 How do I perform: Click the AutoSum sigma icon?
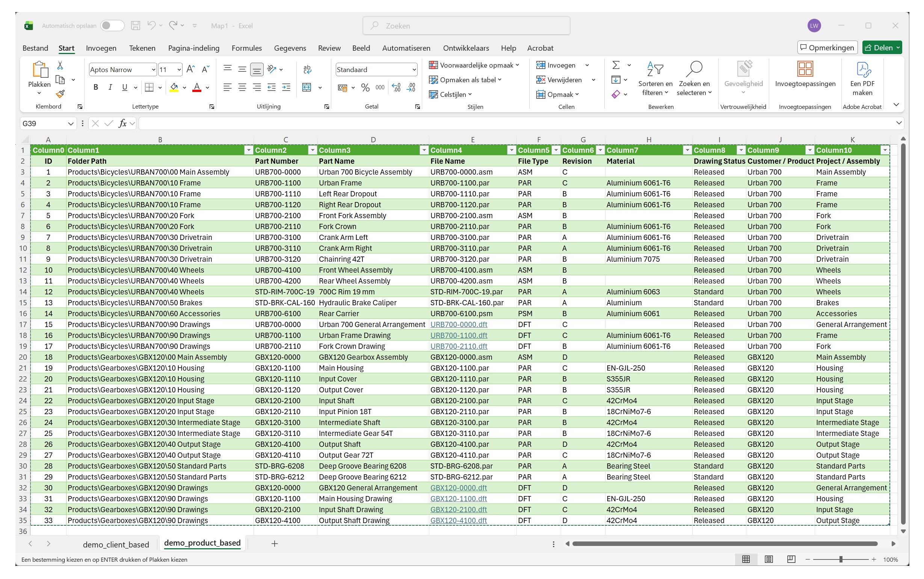(x=616, y=65)
